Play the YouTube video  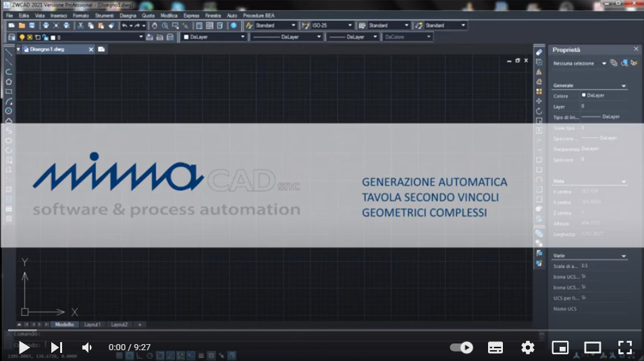tap(24, 348)
